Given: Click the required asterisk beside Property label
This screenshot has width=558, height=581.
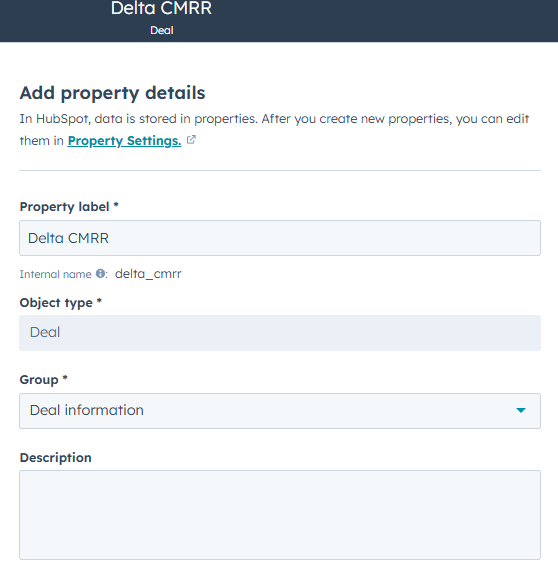Looking at the screenshot, I should pos(116,204).
